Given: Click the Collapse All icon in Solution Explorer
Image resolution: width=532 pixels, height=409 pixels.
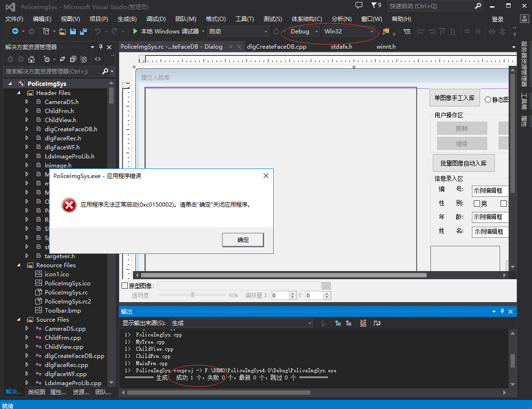Looking at the screenshot, I should pyautogui.click(x=72, y=59).
